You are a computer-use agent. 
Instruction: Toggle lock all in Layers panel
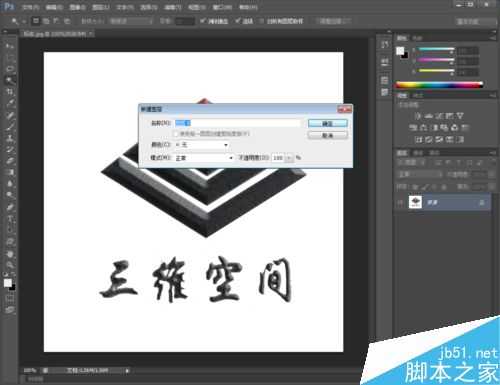[x=444, y=187]
